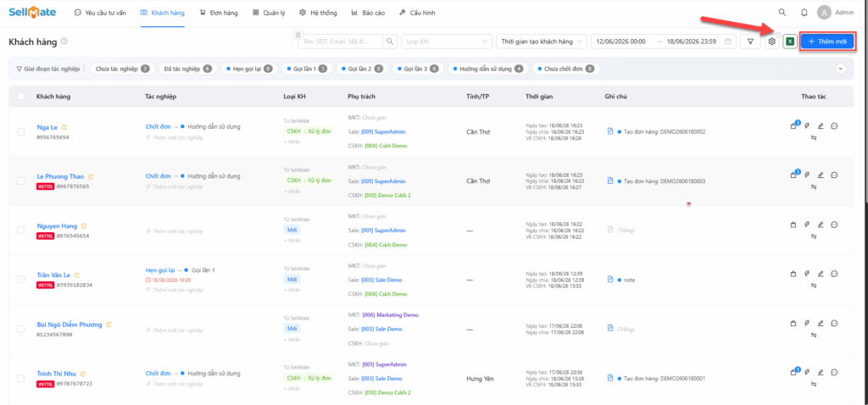Open the chat icon for Nga Le

point(834,126)
